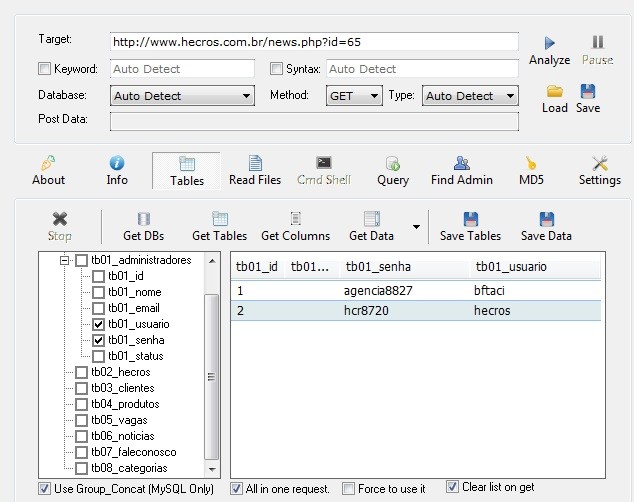
Task: Select the tb06_noticias tree item
Action: [x=123, y=436]
